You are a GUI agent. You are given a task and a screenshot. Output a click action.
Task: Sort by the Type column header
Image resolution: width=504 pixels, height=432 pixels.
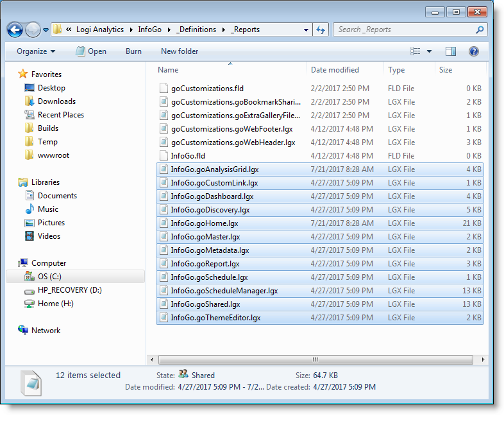pos(396,70)
